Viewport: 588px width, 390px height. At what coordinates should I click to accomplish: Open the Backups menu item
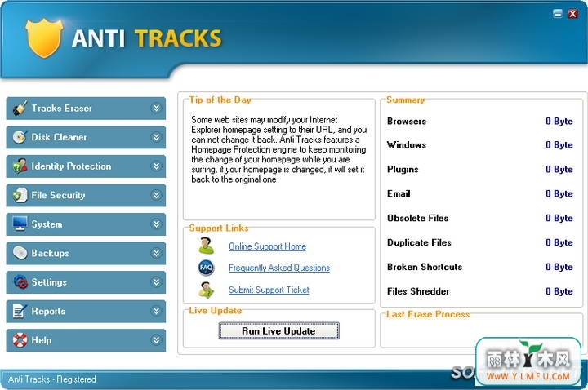click(86, 253)
